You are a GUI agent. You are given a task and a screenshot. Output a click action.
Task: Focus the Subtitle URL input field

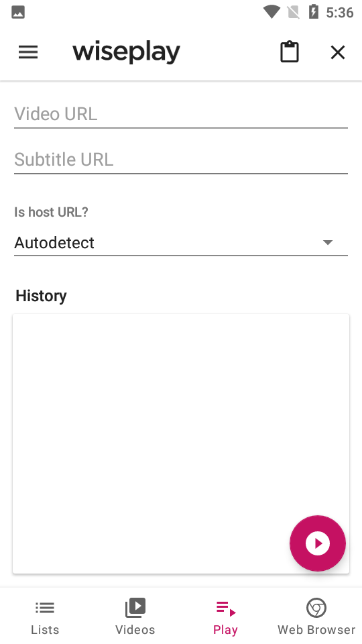pyautogui.click(x=181, y=160)
